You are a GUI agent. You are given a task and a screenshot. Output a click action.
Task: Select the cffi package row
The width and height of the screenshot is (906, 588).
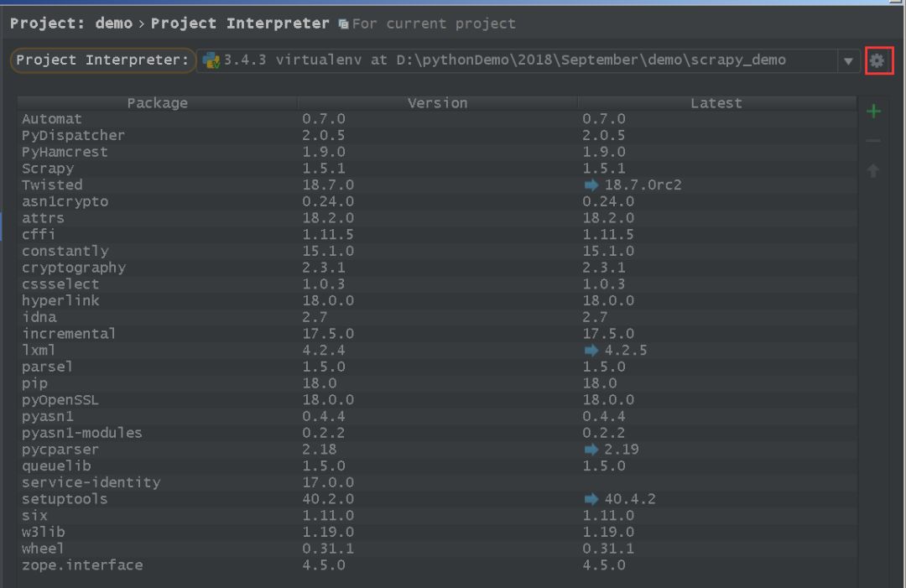pyautogui.click(x=437, y=235)
